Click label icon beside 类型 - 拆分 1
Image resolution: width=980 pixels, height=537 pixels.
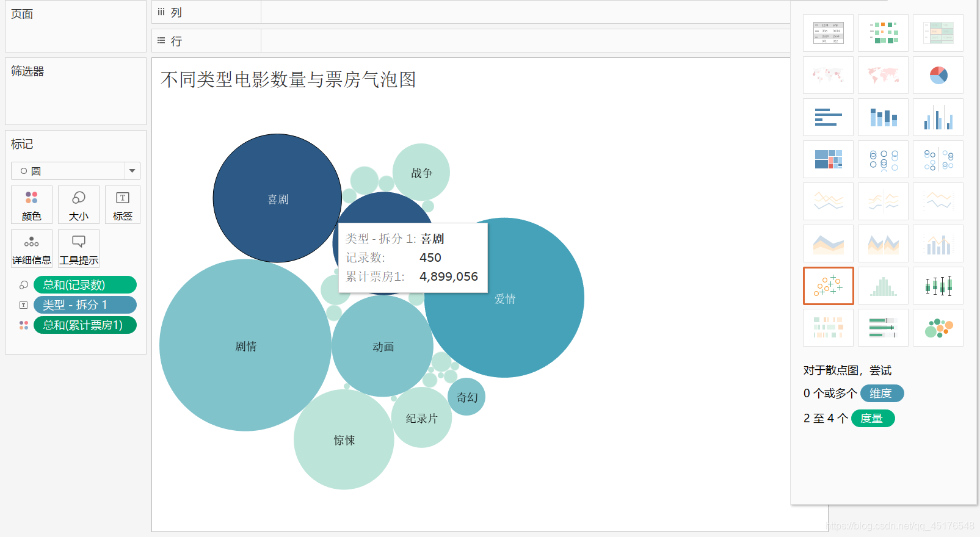pyautogui.click(x=24, y=305)
